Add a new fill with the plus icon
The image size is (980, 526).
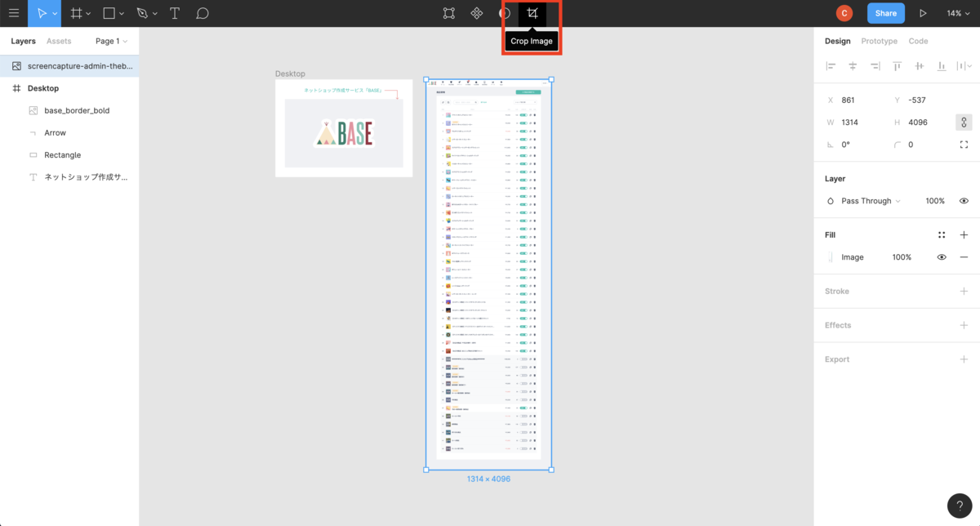pyautogui.click(x=964, y=234)
